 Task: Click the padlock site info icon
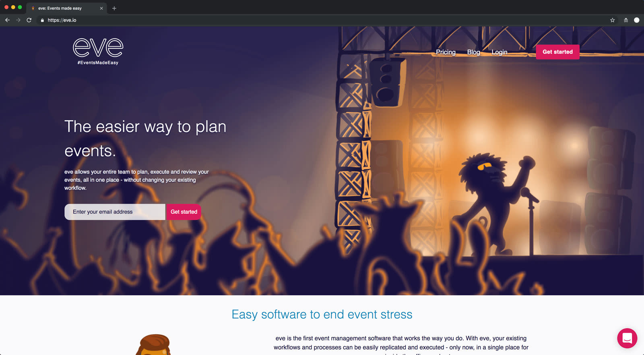pyautogui.click(x=42, y=20)
